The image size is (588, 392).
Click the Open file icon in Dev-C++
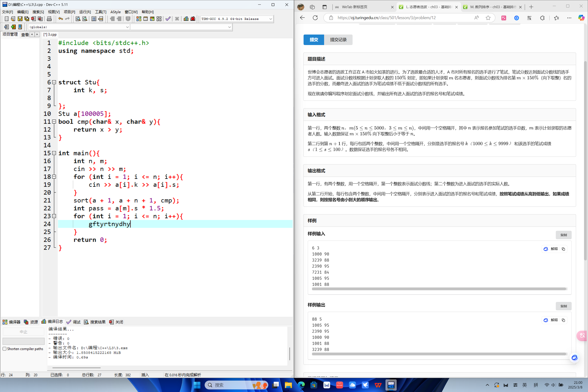[x=13, y=19]
